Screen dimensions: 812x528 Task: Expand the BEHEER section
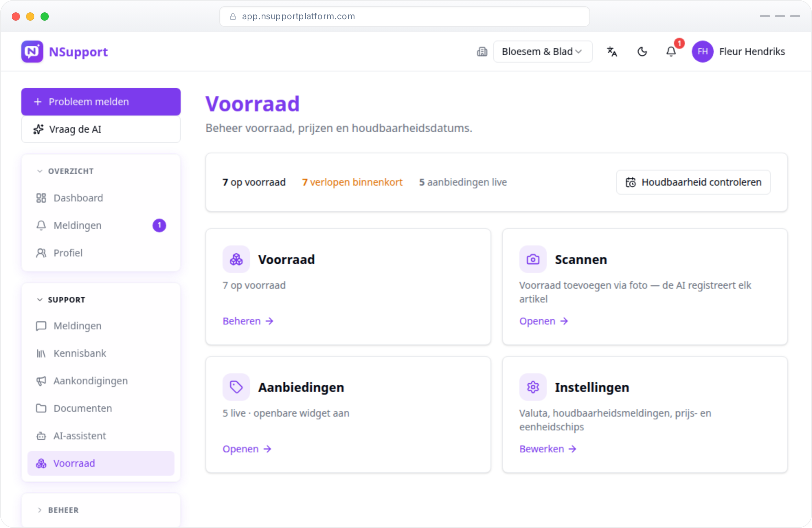tap(58, 510)
